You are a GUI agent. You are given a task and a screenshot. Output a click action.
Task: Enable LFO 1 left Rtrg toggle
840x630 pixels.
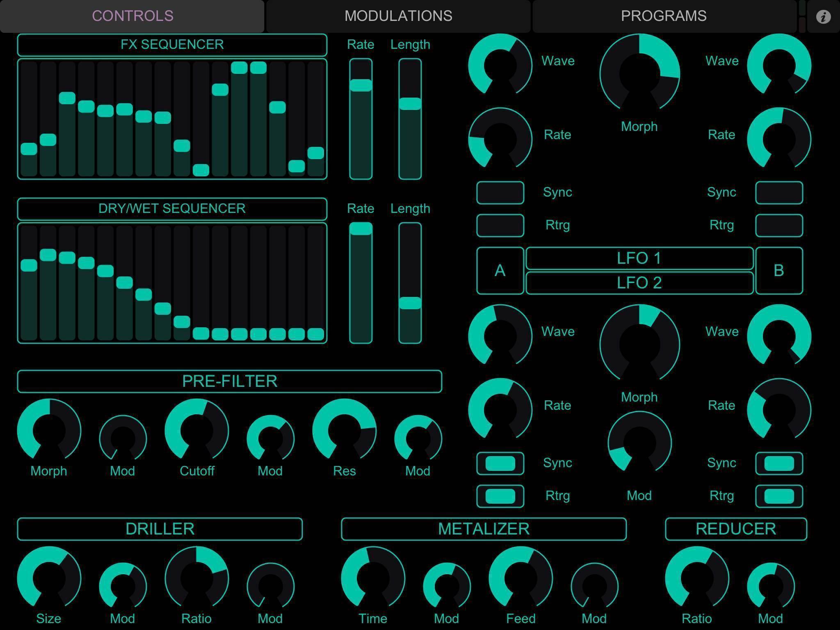click(500, 226)
